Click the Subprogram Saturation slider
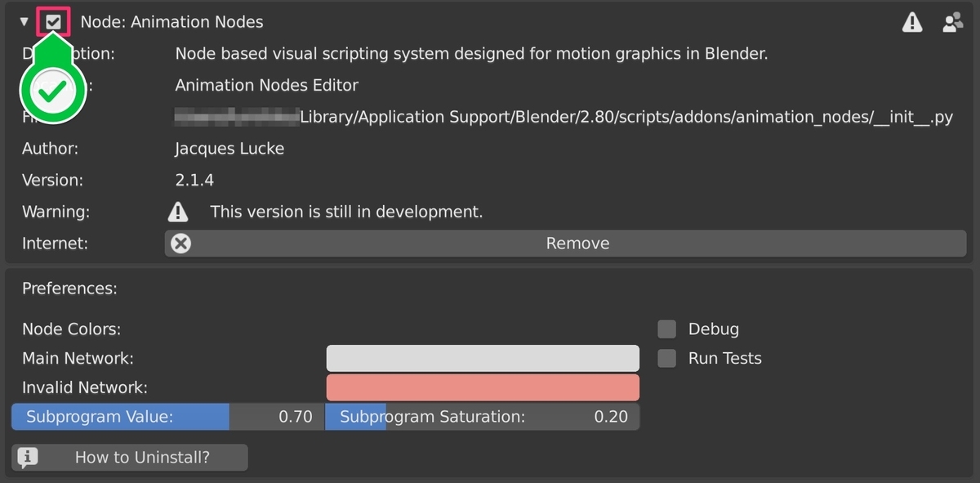This screenshot has width=980, height=483. (482, 417)
